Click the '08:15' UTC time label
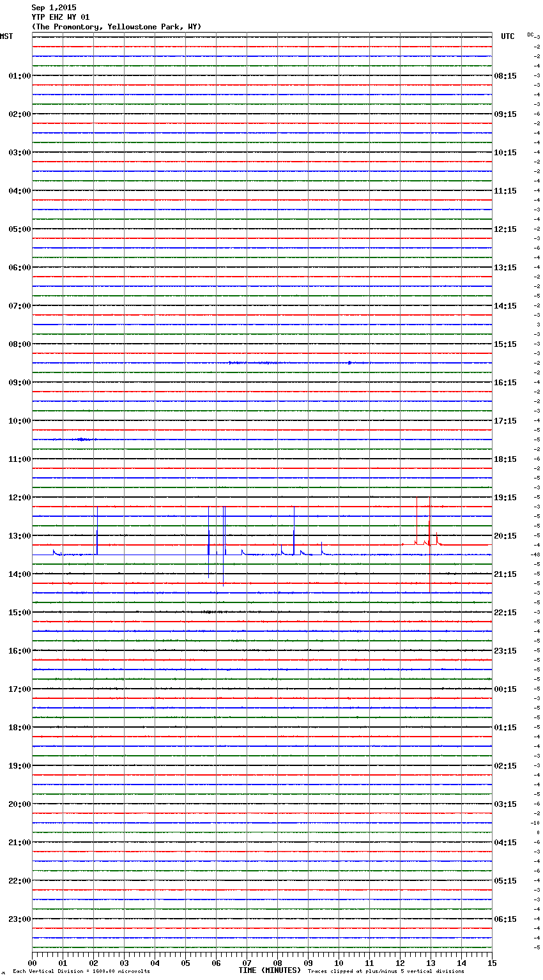Viewport: 543px width, 980px height. click(x=505, y=76)
